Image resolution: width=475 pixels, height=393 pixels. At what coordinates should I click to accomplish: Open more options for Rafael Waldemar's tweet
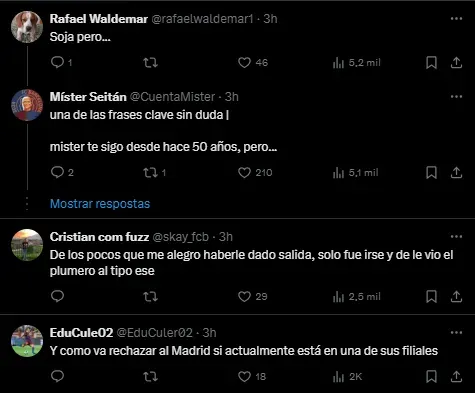[456, 19]
